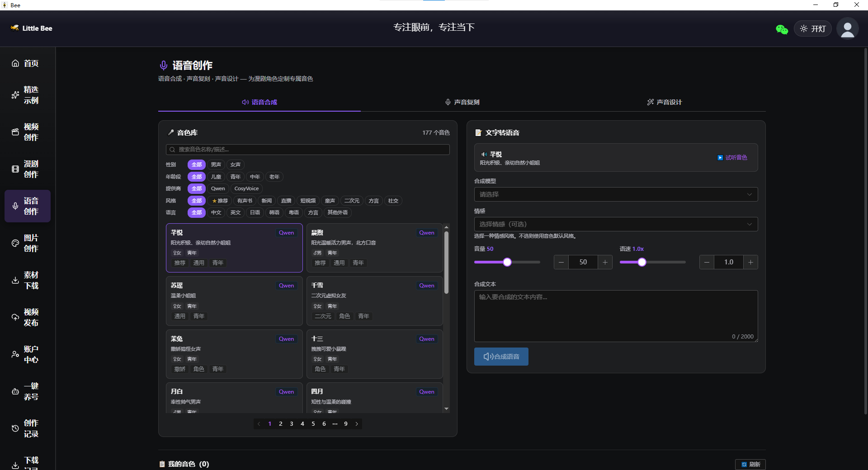Toggle the 开灯 light mode switch
Viewport: 868px width, 470px height.
pyautogui.click(x=812, y=28)
